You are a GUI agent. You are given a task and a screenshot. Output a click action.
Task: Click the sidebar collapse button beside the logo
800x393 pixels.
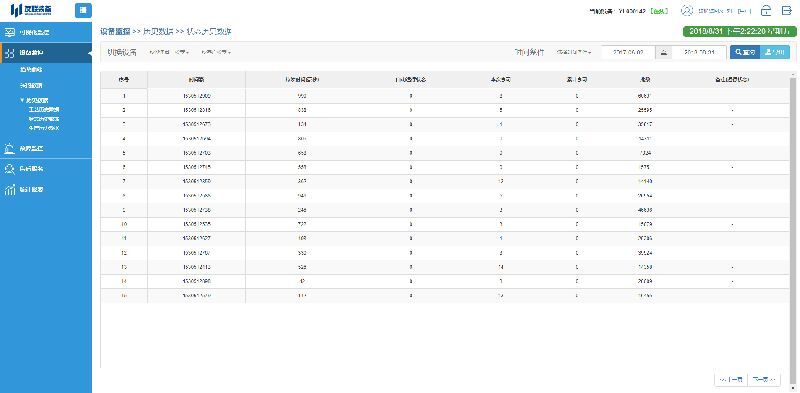pyautogui.click(x=83, y=10)
